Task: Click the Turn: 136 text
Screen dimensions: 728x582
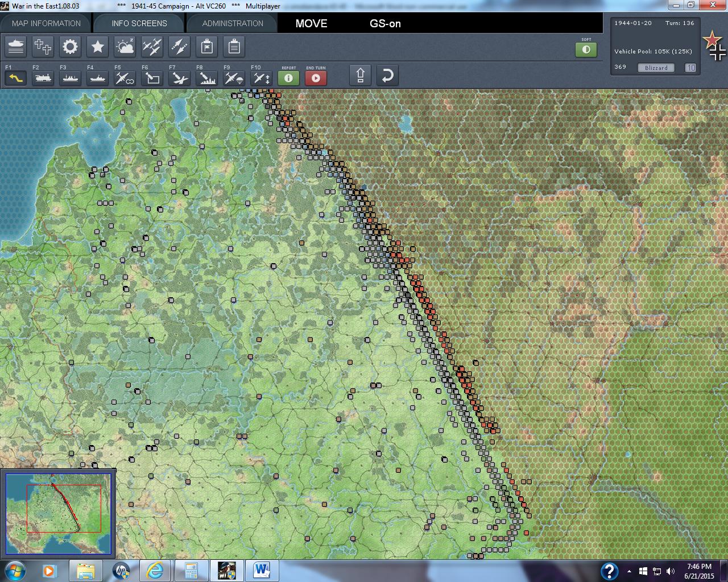Action: [680, 23]
